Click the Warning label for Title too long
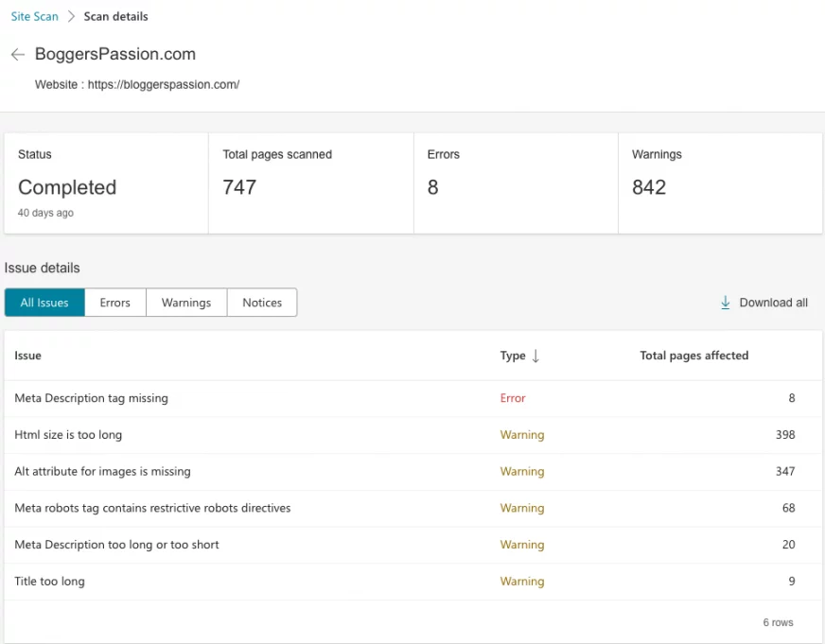Viewport: 825px width, 644px height. pos(522,582)
